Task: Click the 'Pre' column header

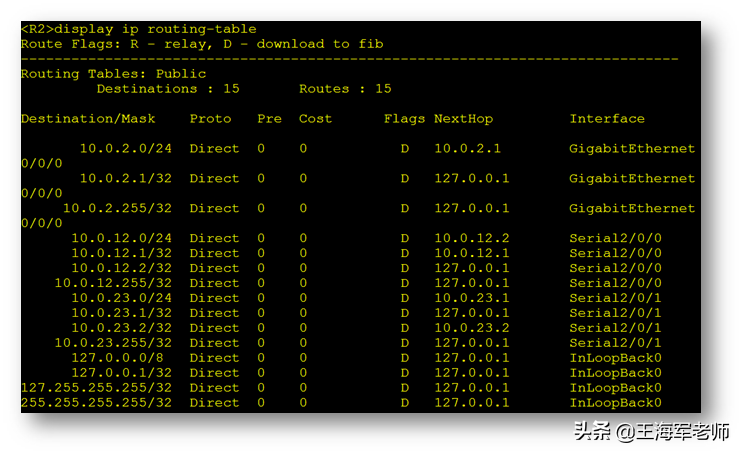Action: [269, 118]
